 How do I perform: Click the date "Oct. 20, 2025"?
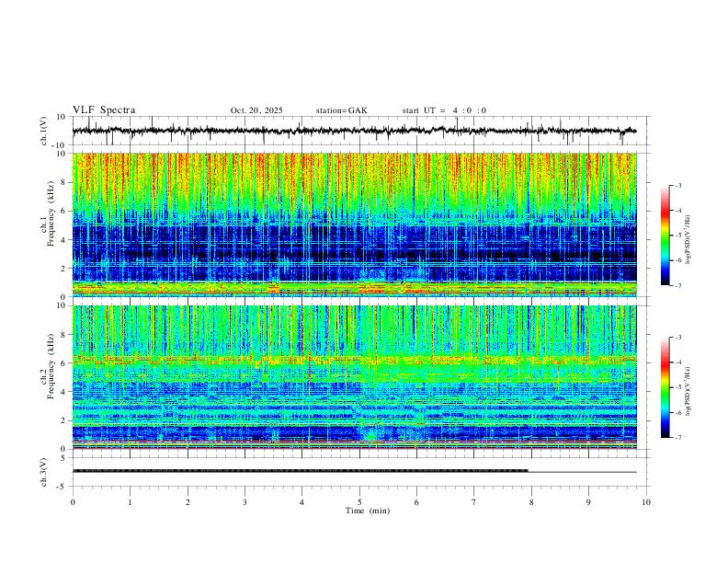point(256,110)
